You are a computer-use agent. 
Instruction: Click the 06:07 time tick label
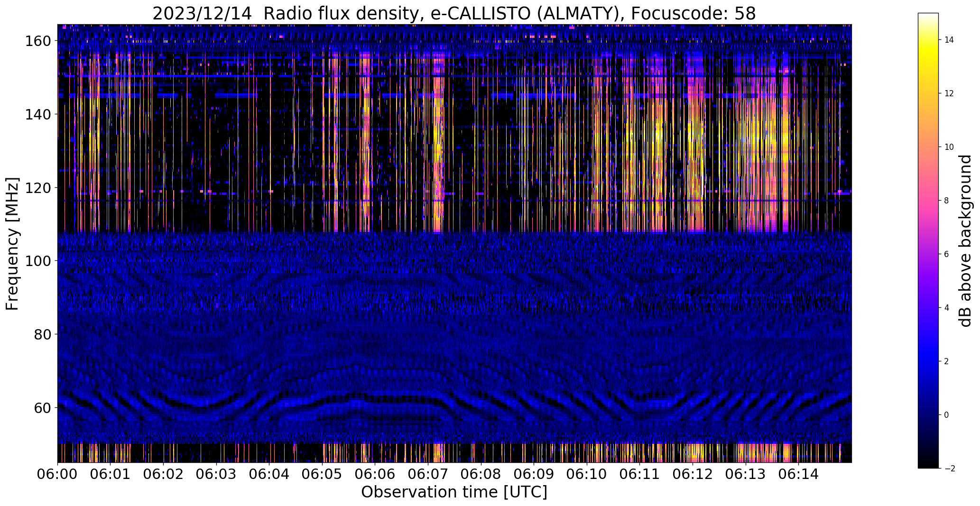click(428, 474)
